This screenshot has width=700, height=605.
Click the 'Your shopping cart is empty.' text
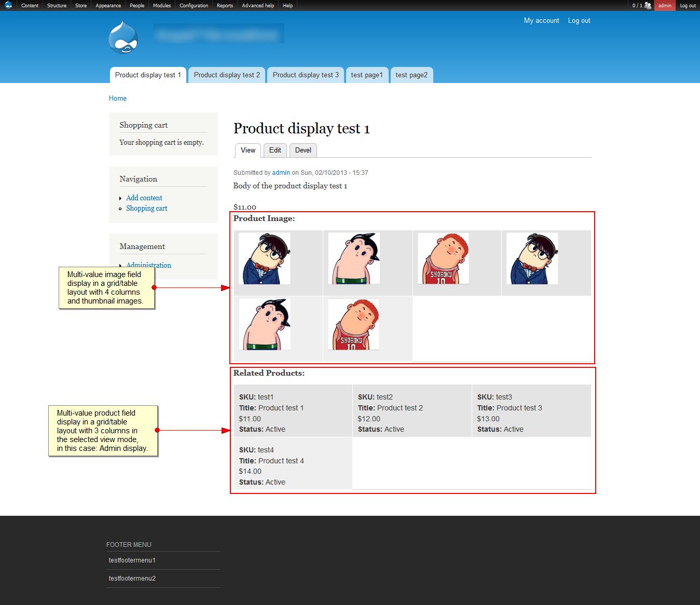(x=161, y=143)
